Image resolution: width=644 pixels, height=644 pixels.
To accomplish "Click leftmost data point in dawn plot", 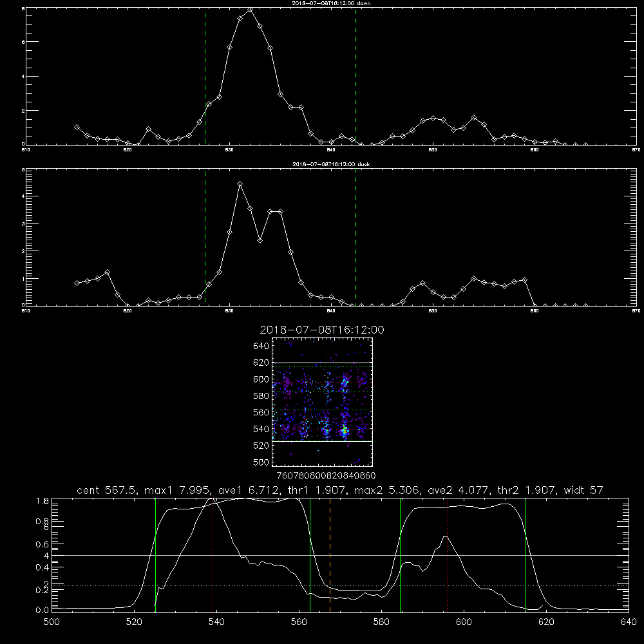I will [x=77, y=128].
